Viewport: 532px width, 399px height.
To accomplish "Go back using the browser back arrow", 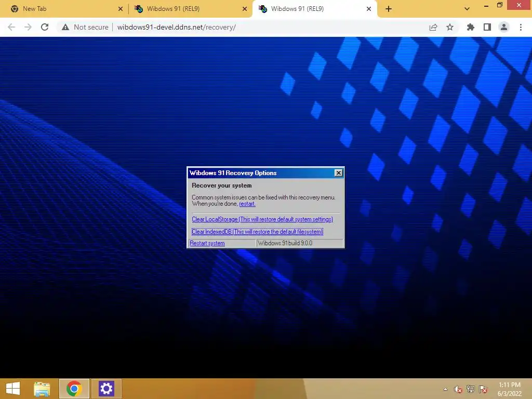I will click(11, 27).
